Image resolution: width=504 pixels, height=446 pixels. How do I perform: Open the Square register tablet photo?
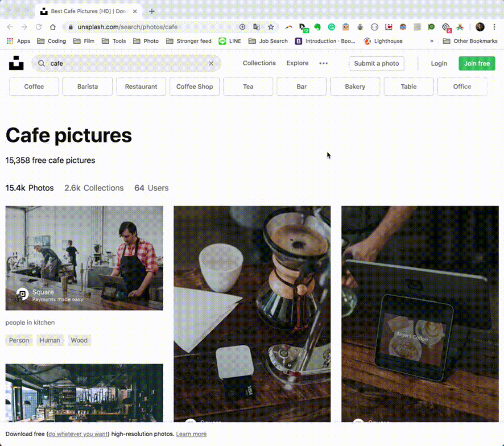coord(420,314)
